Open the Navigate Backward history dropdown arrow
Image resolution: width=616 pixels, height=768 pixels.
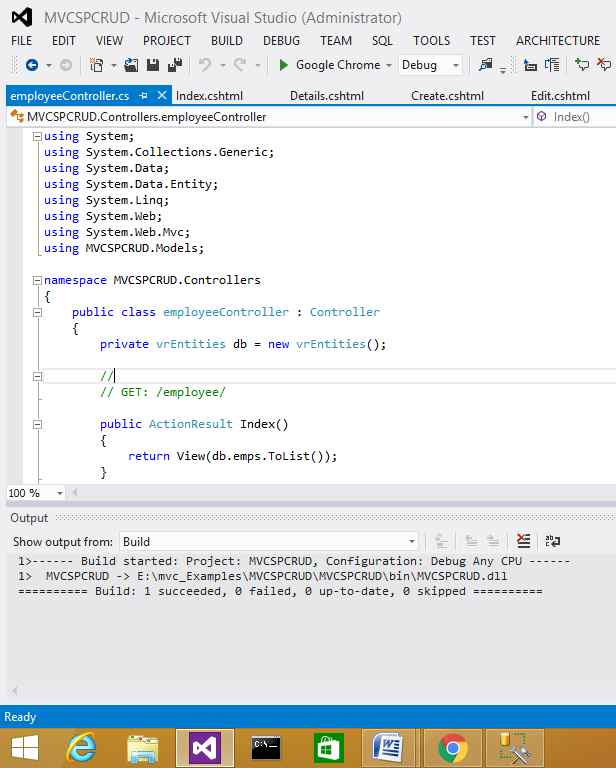48,65
